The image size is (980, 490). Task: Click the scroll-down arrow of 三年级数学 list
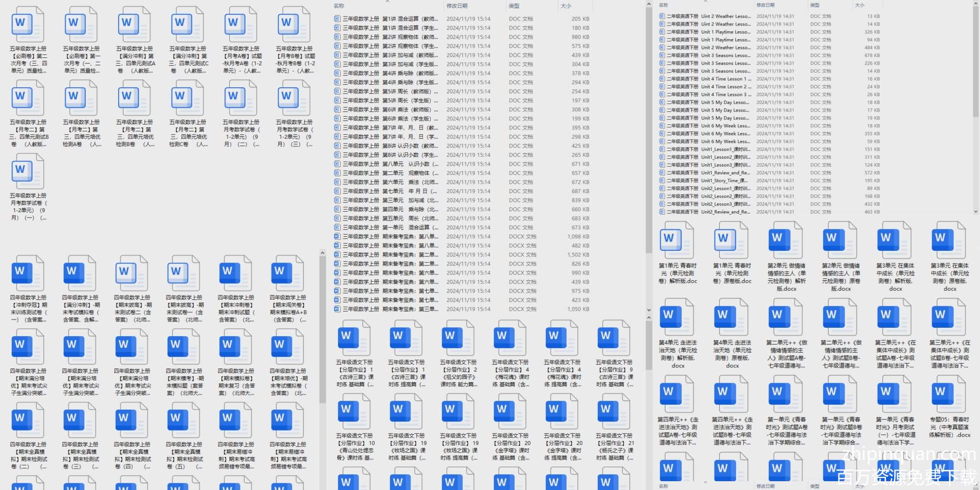tap(649, 310)
